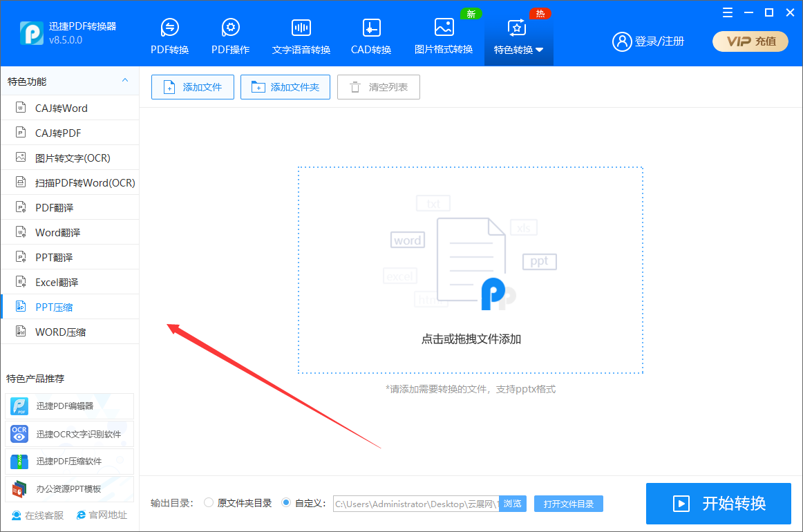Image resolution: width=803 pixels, height=532 pixels.
Task: Click the 打开文件目录 button
Action: click(x=569, y=504)
